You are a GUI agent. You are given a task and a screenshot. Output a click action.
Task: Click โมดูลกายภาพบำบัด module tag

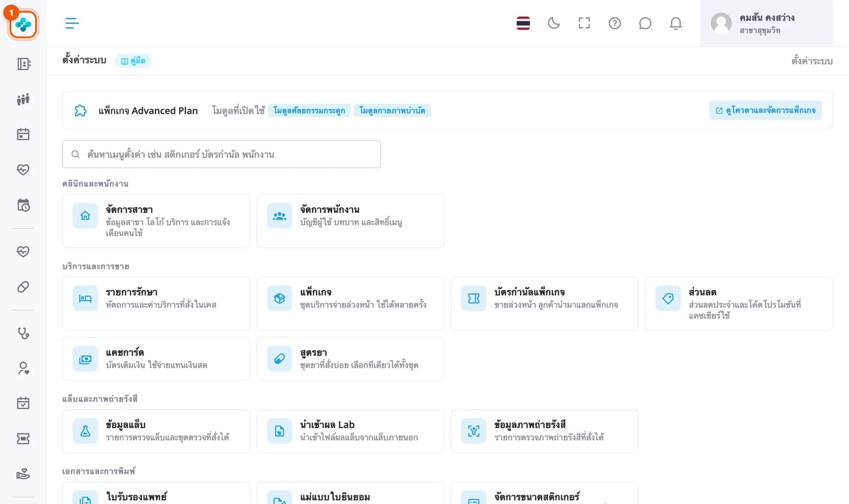click(392, 110)
